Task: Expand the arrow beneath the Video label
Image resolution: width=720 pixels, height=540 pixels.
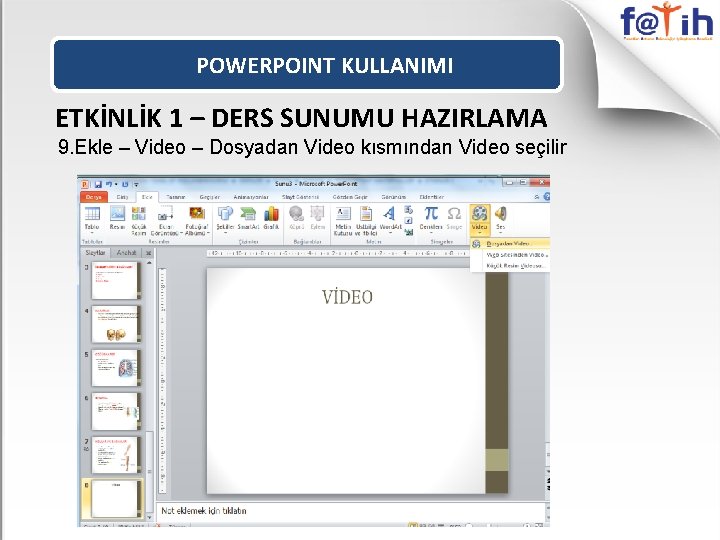Action: pyautogui.click(x=479, y=233)
